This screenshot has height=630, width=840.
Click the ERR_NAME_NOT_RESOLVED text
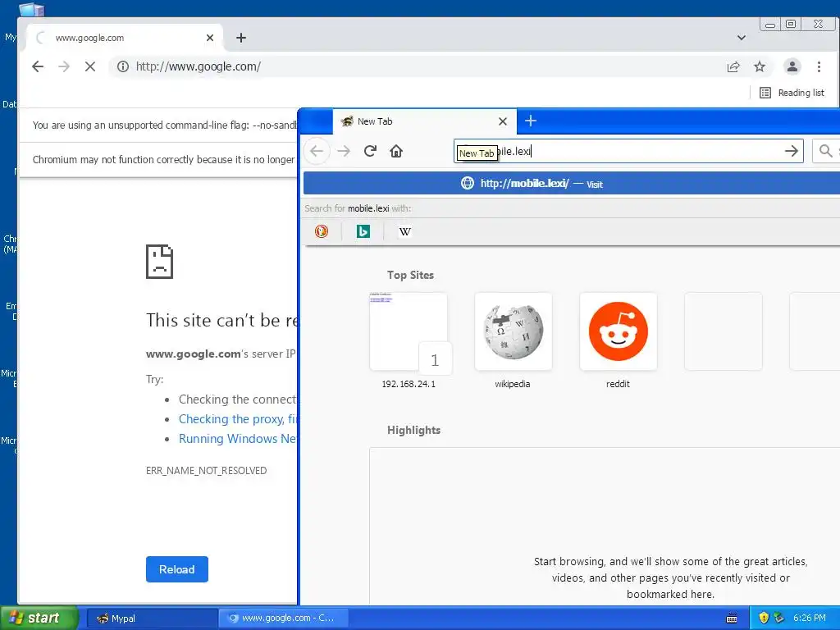pos(206,470)
